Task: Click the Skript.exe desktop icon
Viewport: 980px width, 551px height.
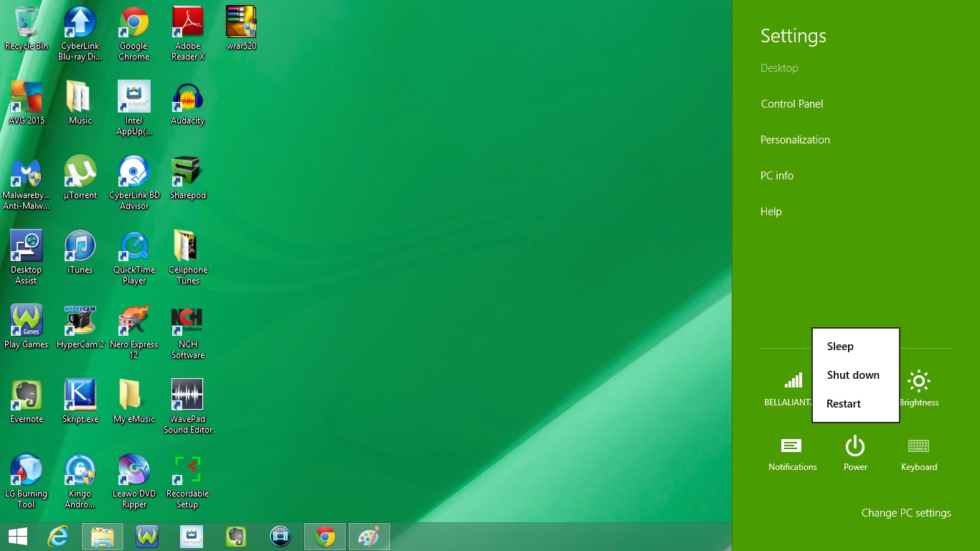Action: pos(80,401)
